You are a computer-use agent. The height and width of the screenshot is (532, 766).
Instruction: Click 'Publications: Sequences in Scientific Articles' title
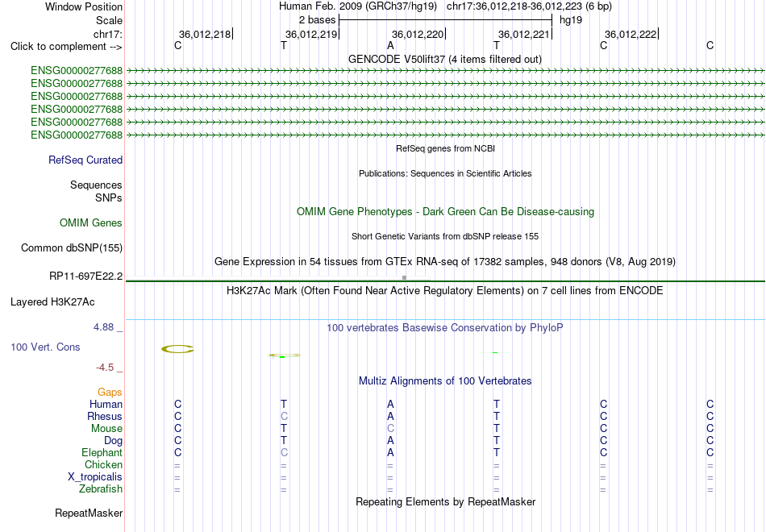pos(445,173)
